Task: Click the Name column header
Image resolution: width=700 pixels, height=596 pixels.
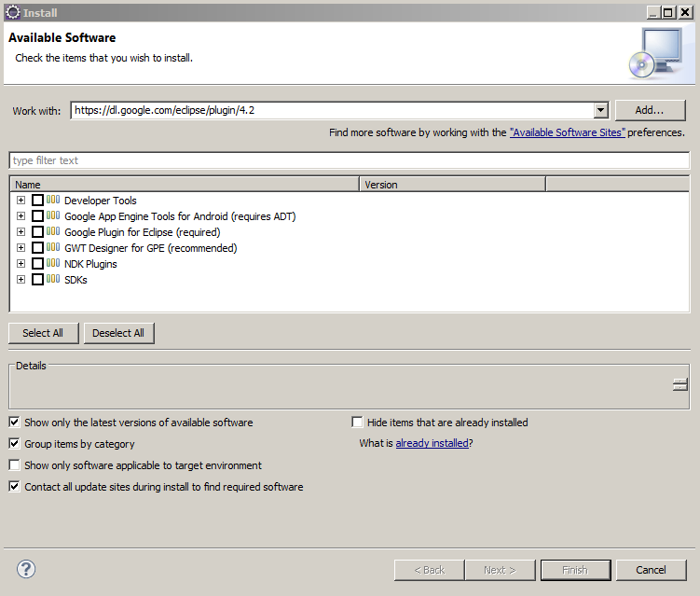Action: [185, 185]
